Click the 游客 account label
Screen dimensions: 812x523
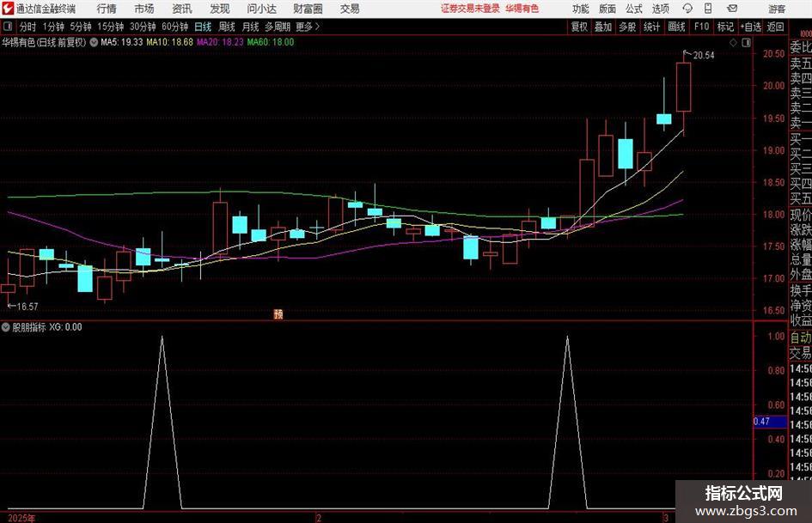(x=777, y=9)
